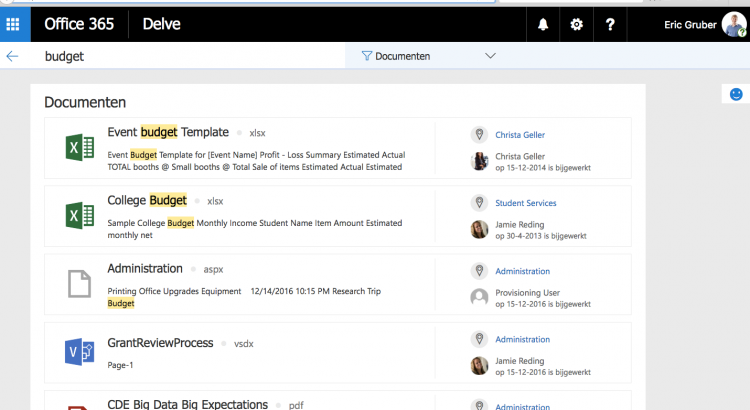Click the blue smiley feedback icon
Screen dimensions: 750x410
point(736,94)
